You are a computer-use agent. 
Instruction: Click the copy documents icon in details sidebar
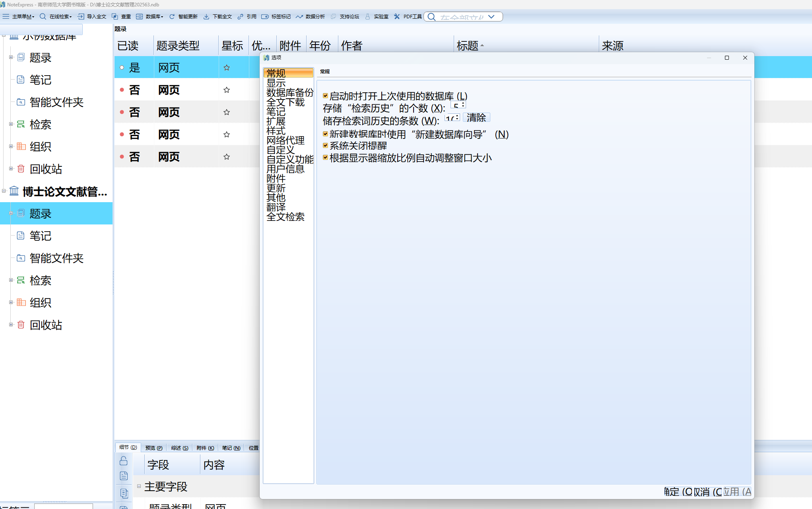point(124,493)
